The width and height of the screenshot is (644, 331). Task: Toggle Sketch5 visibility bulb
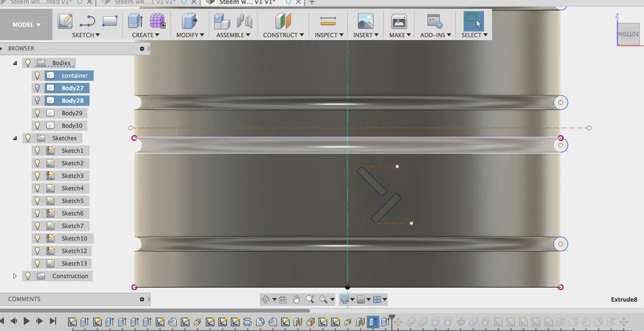(x=37, y=201)
